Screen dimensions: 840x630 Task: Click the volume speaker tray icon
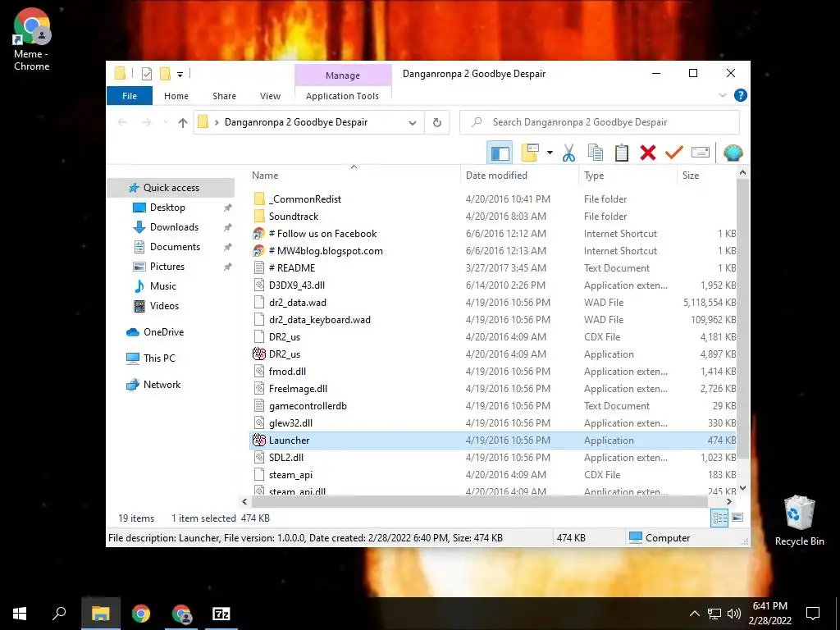734,614
